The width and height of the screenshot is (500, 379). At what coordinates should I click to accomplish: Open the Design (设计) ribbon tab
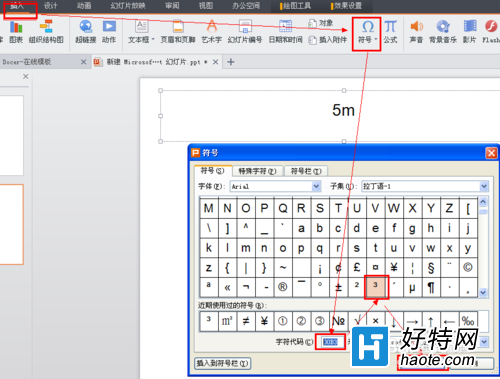click(x=50, y=6)
